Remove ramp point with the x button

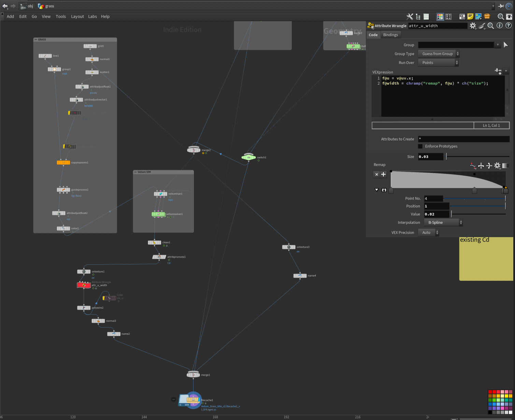376,174
